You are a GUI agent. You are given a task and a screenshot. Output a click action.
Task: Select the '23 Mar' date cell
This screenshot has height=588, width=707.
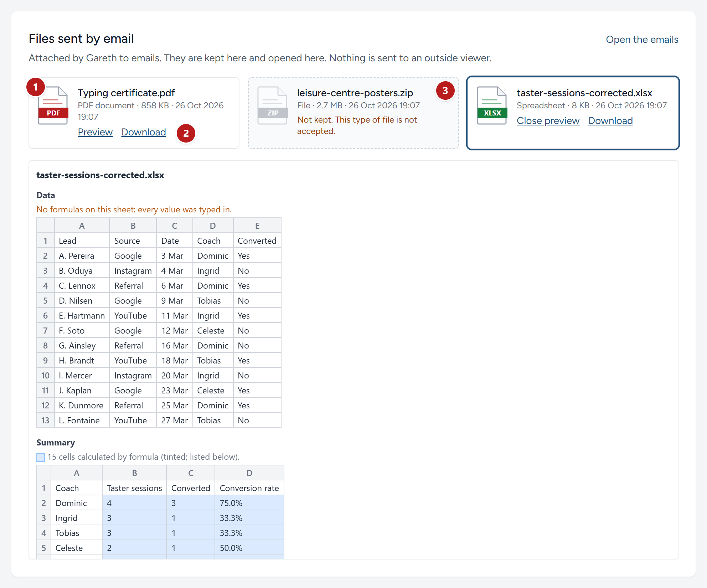click(x=175, y=391)
